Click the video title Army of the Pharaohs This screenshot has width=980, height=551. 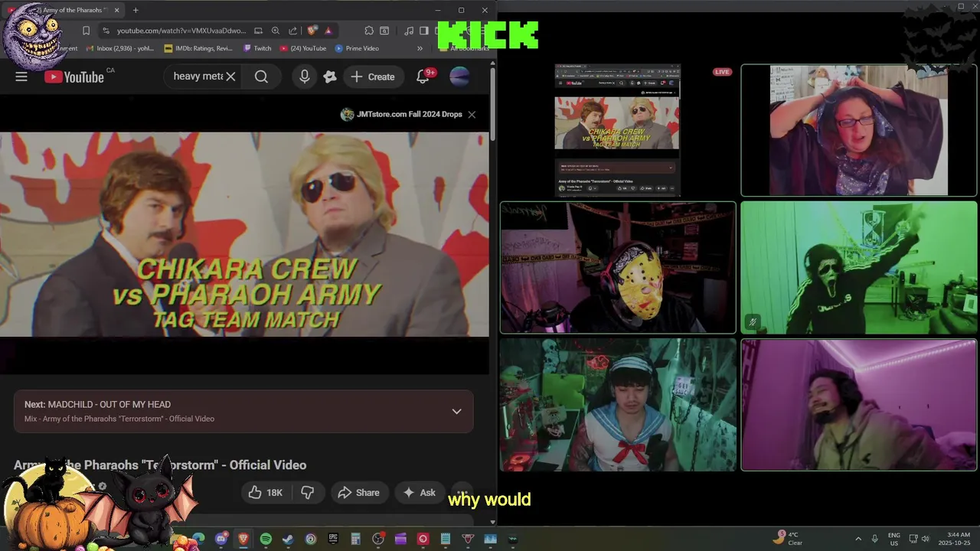pos(160,465)
